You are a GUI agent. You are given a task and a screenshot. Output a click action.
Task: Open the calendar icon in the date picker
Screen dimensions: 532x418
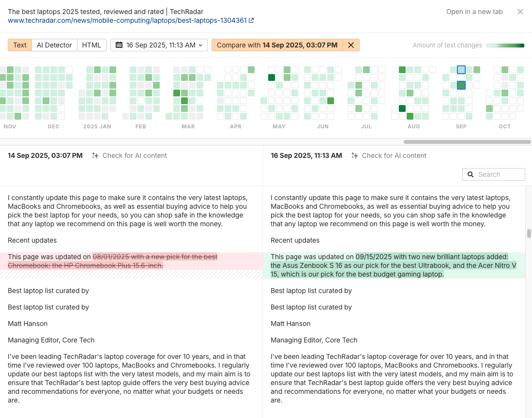pos(119,45)
